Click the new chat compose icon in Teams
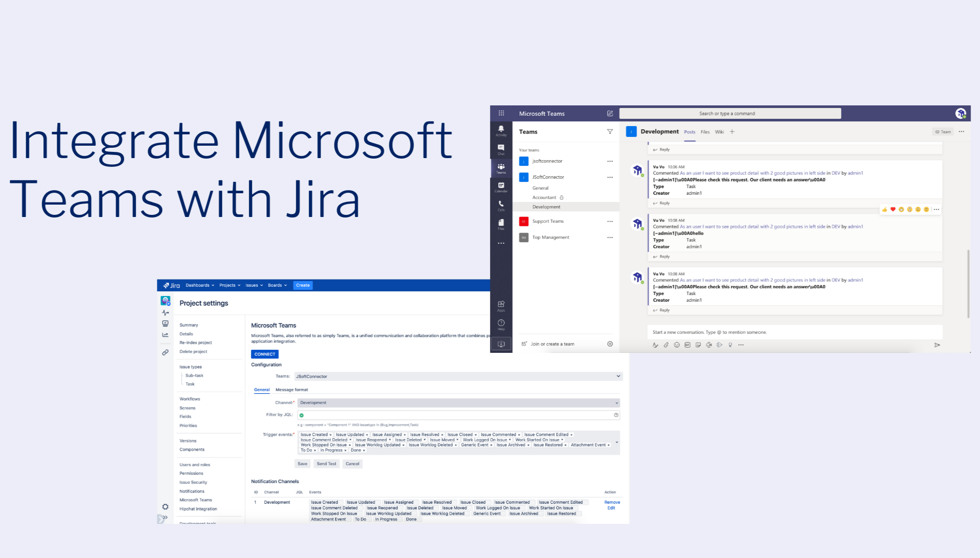 [x=610, y=113]
